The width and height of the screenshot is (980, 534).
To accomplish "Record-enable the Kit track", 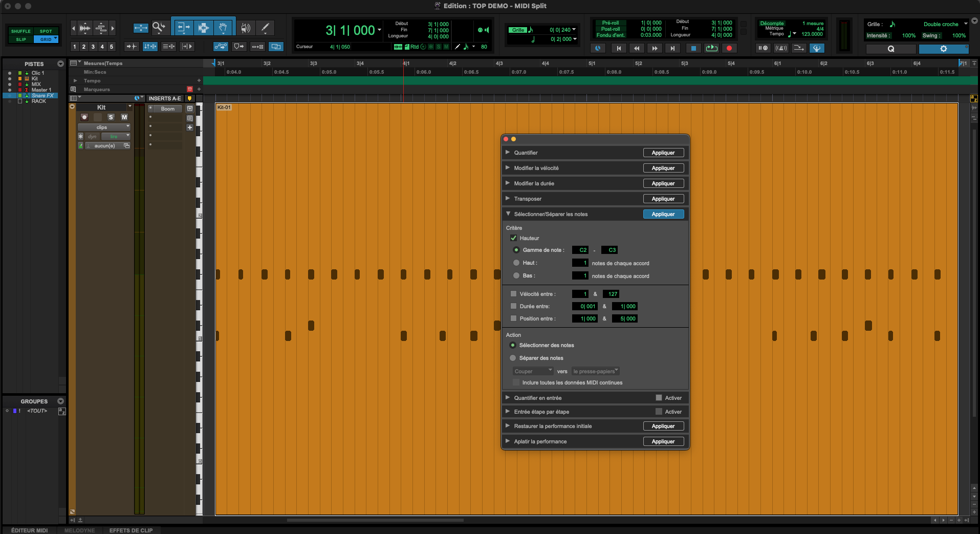I will coord(84,117).
